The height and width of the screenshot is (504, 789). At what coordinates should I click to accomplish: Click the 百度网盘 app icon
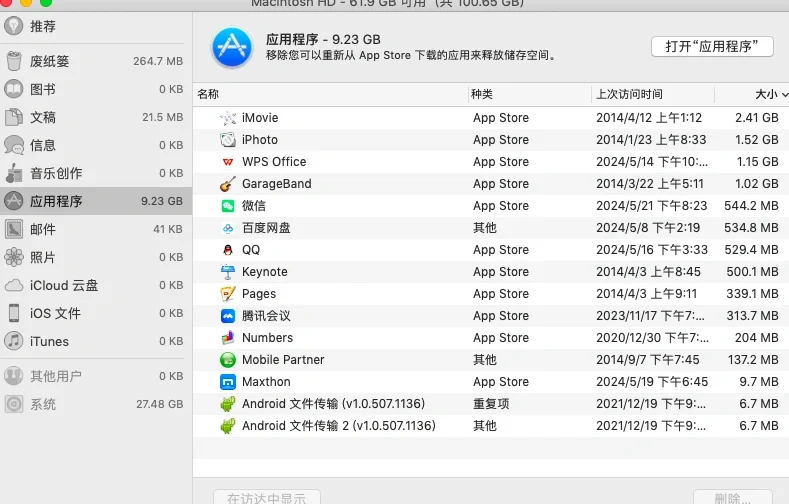pyautogui.click(x=228, y=228)
